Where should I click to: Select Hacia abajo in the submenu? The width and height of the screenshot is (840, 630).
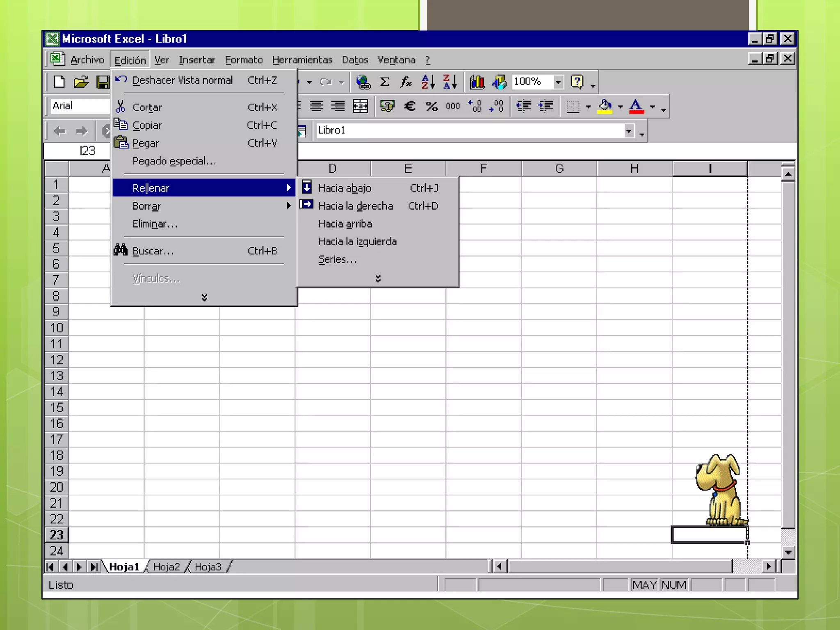(x=345, y=188)
